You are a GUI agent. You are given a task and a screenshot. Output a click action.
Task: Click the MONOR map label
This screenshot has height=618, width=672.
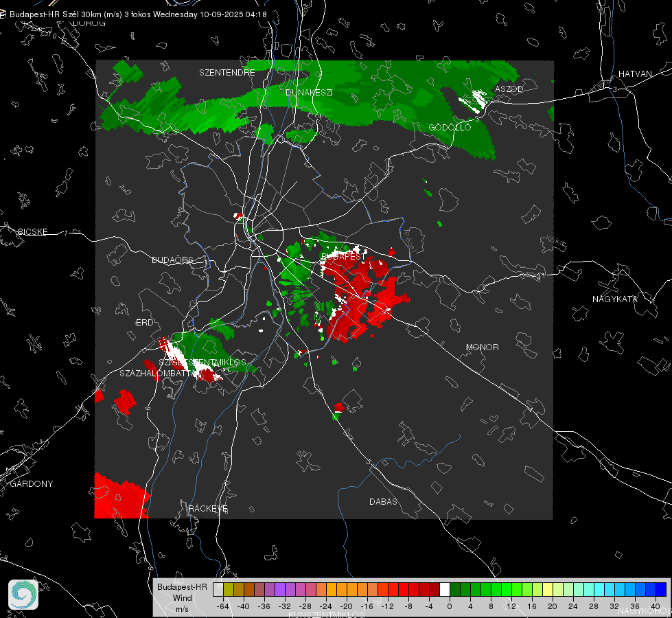tap(482, 347)
